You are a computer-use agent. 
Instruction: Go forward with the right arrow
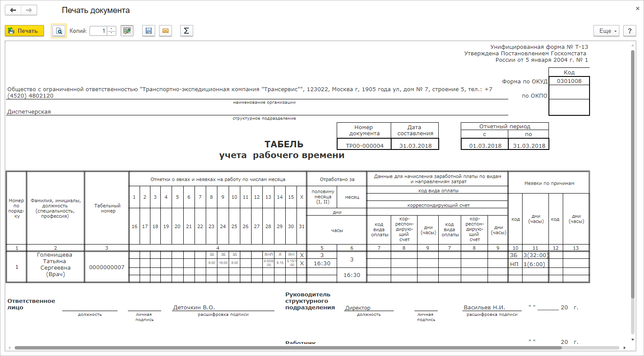[29, 10]
